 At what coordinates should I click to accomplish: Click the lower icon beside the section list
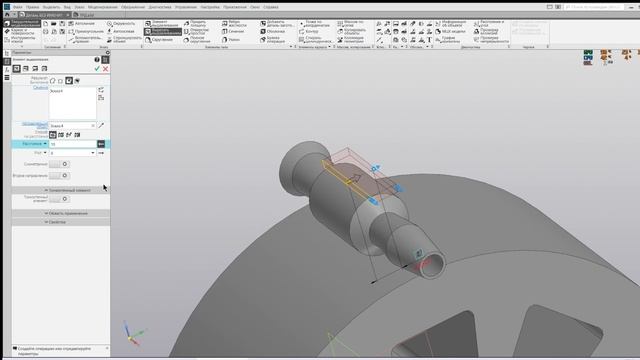(x=101, y=98)
